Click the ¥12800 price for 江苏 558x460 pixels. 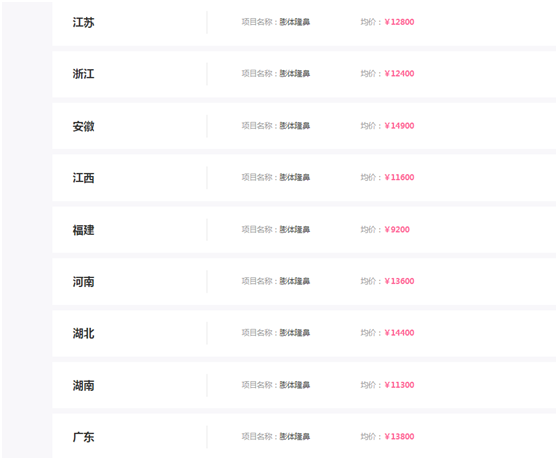coord(399,22)
